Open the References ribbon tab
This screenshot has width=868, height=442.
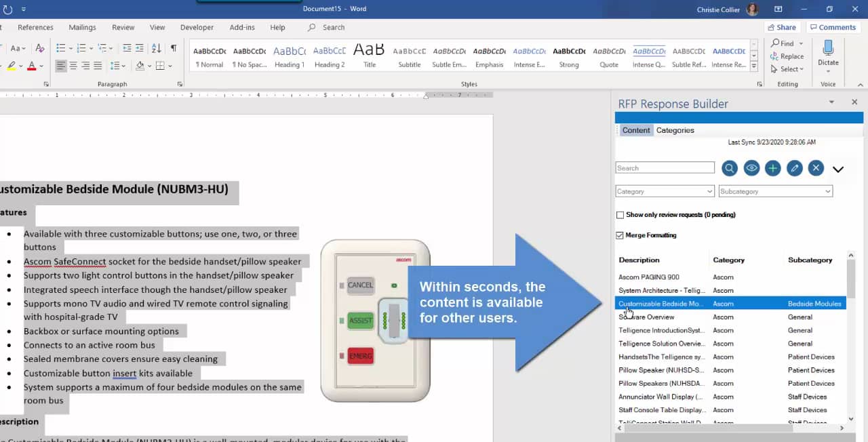pos(35,28)
